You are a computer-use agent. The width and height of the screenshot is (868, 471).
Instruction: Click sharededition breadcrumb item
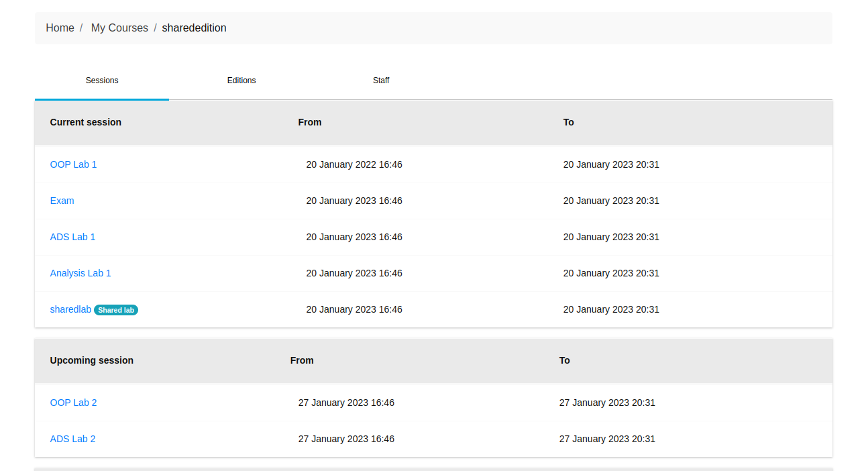pos(194,28)
